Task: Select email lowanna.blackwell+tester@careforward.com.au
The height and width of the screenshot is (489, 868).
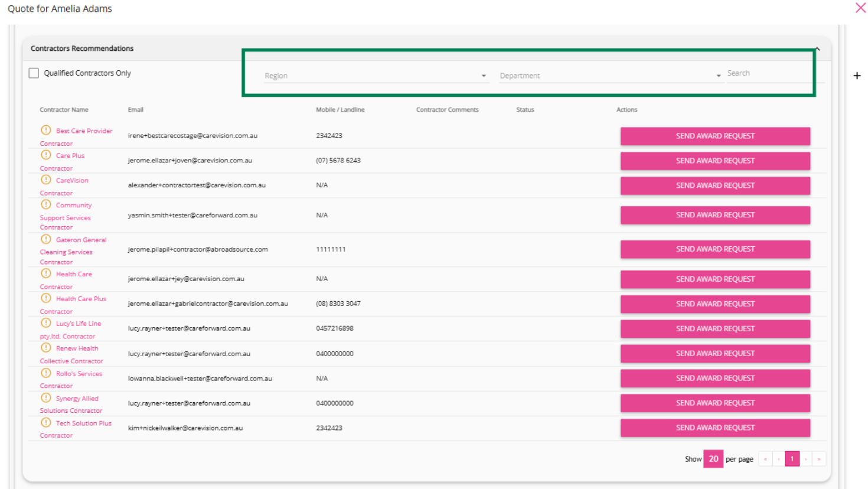Action: click(x=200, y=379)
